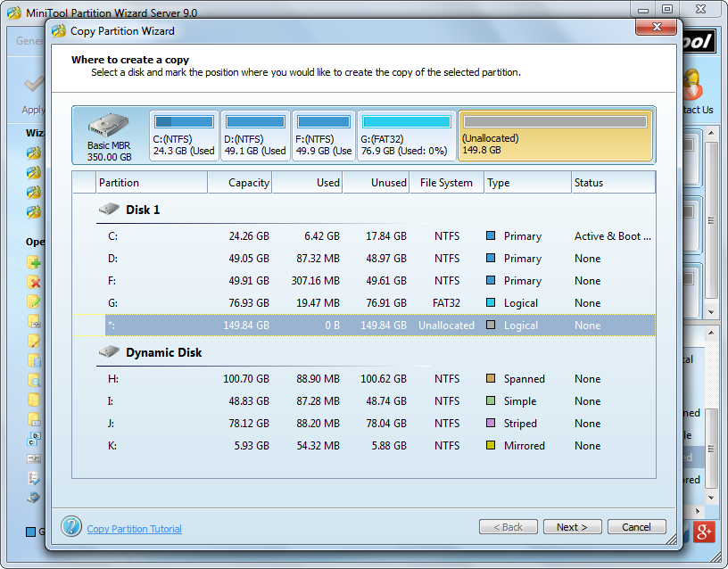This screenshot has height=569, width=728.
Task: Click the blue question mark help icon
Action: (x=71, y=527)
